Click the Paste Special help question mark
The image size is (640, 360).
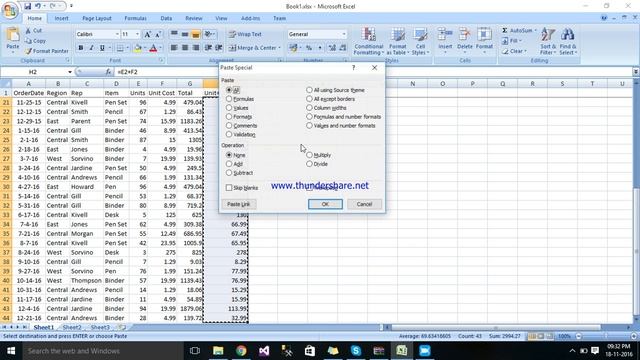click(353, 68)
